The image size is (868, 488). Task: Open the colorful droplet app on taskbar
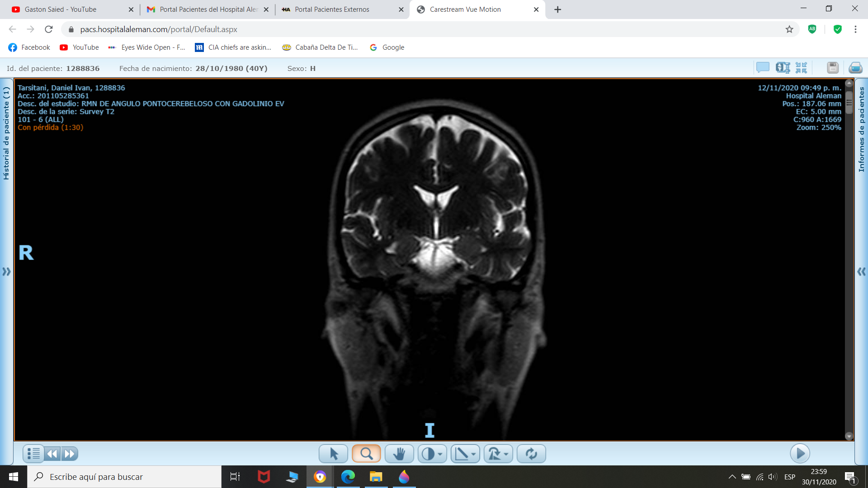[x=404, y=477]
